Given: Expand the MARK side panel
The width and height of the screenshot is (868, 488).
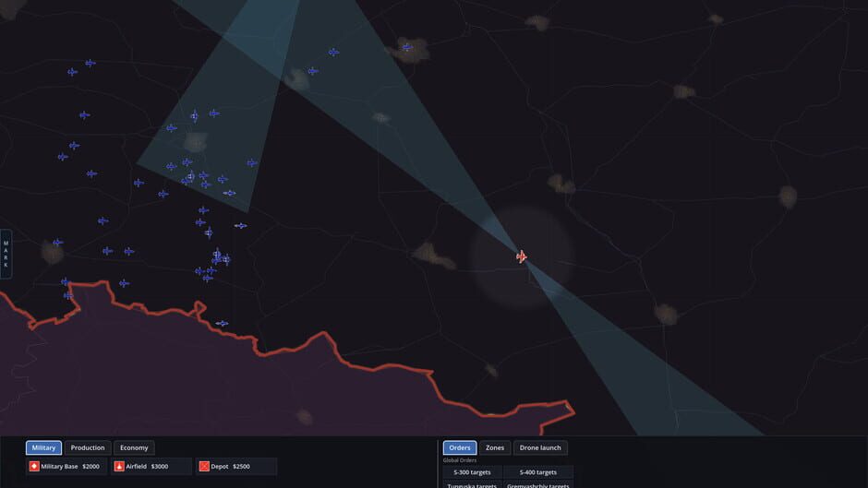Looking at the screenshot, I should (x=6, y=254).
